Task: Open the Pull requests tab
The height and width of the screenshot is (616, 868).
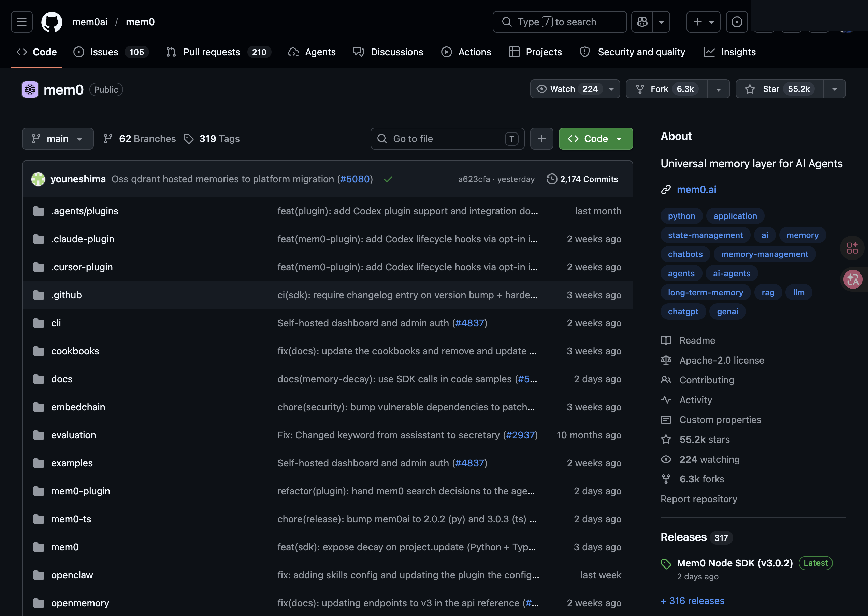Action: tap(218, 52)
